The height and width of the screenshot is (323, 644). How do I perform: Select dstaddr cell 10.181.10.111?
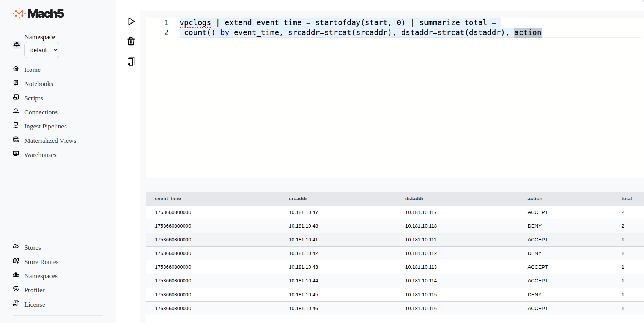421,240
